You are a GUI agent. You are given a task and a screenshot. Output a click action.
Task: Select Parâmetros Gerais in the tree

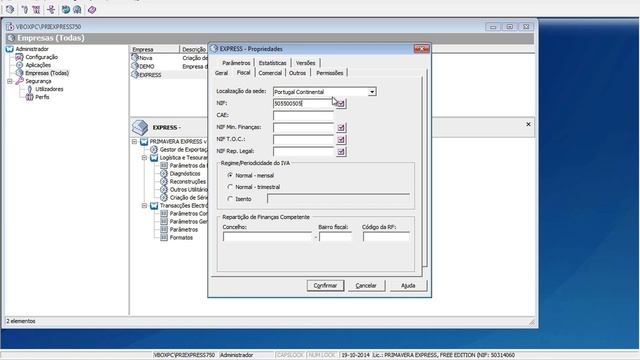point(189,222)
